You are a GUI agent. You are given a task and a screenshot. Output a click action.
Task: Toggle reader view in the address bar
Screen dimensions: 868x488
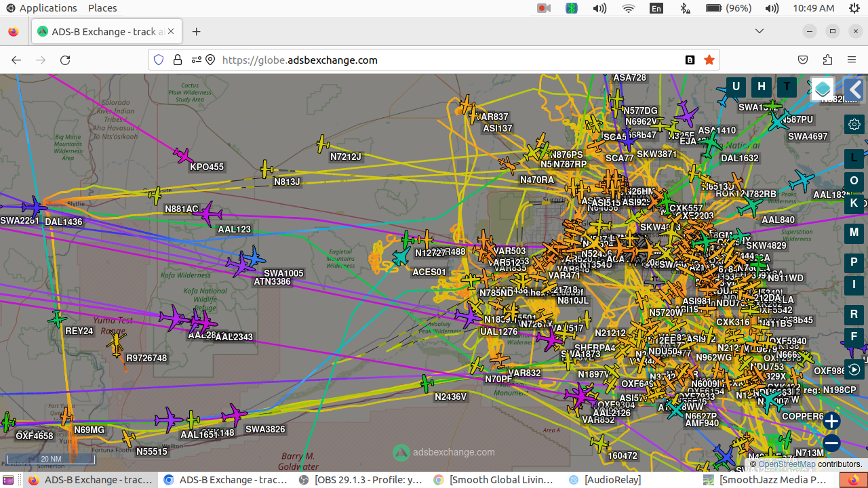(x=690, y=60)
